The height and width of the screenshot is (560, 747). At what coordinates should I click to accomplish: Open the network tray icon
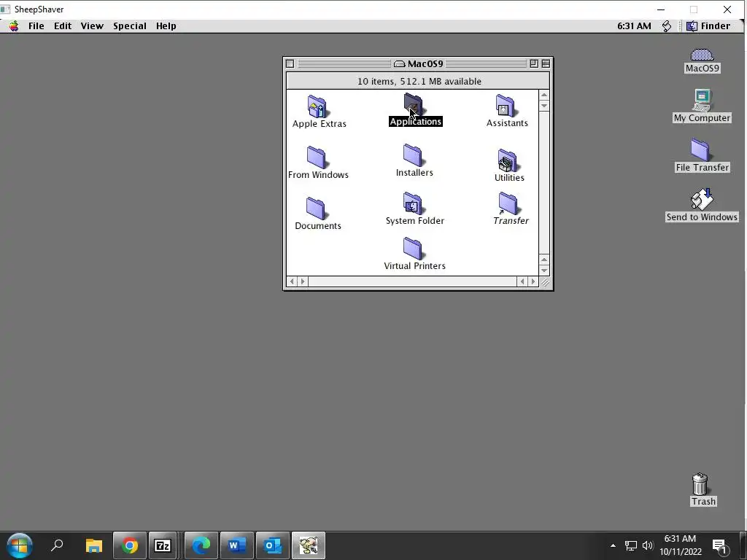click(x=631, y=545)
